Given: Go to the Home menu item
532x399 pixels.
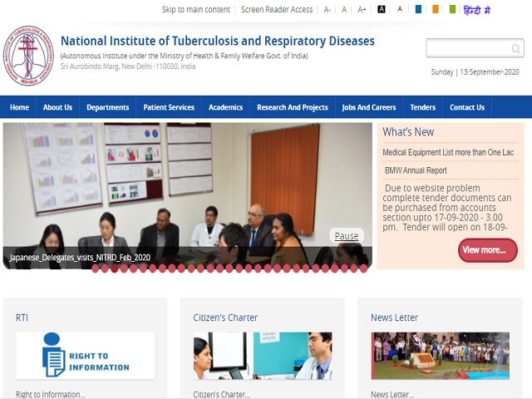Looking at the screenshot, I should click(x=19, y=107).
